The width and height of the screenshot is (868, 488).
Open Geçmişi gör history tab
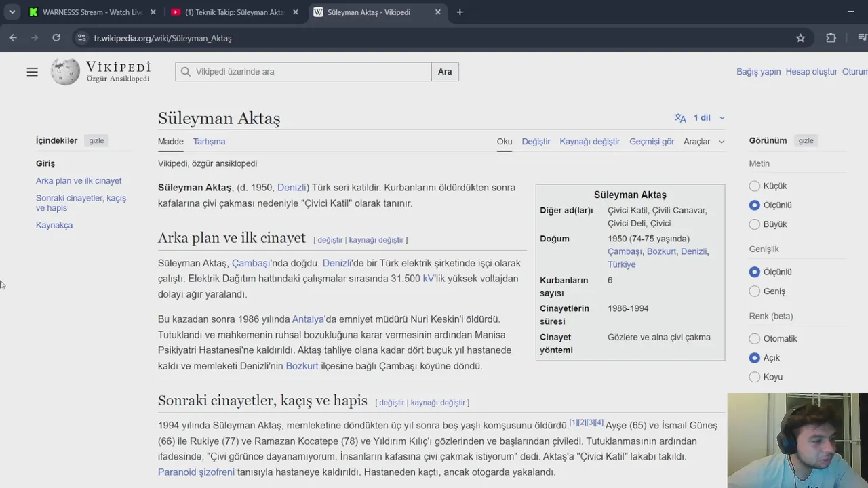coord(652,142)
